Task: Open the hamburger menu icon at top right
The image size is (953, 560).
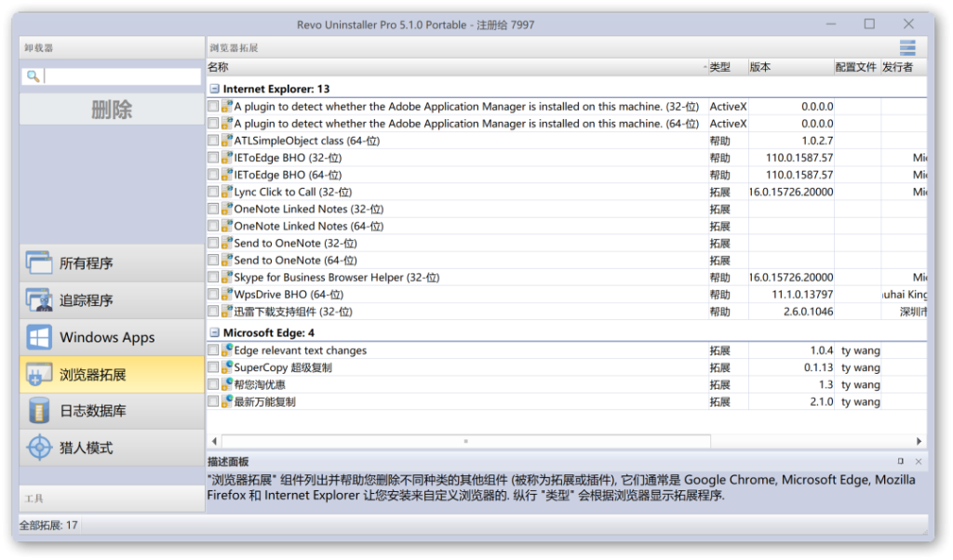Action: coord(907,47)
